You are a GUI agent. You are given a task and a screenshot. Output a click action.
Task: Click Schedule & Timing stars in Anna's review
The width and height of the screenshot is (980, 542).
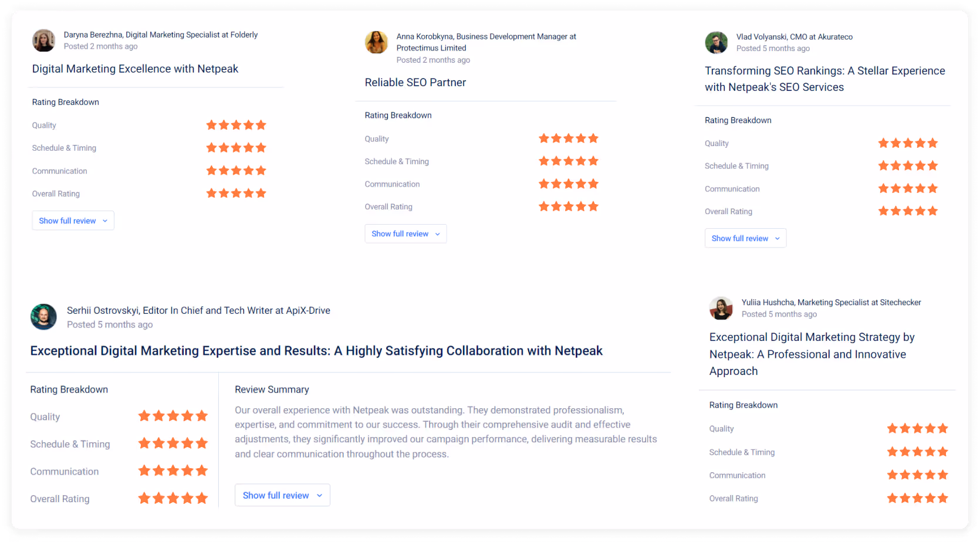569,161
